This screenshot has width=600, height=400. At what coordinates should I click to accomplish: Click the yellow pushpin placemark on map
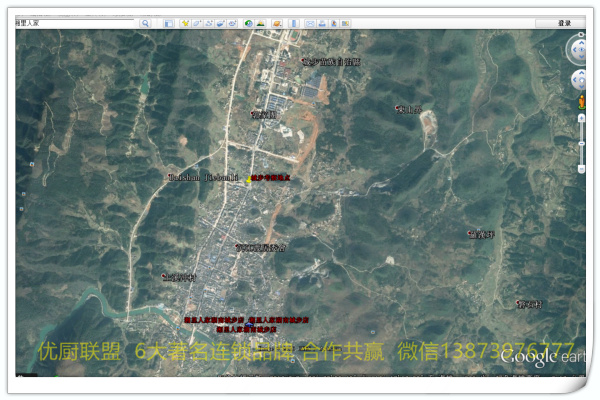[249, 180]
